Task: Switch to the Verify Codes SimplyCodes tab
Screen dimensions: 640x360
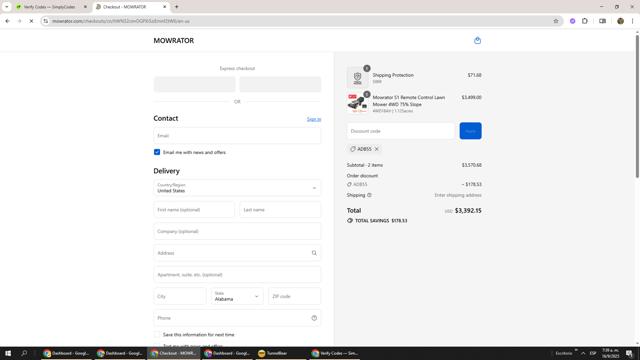Action: (49, 7)
